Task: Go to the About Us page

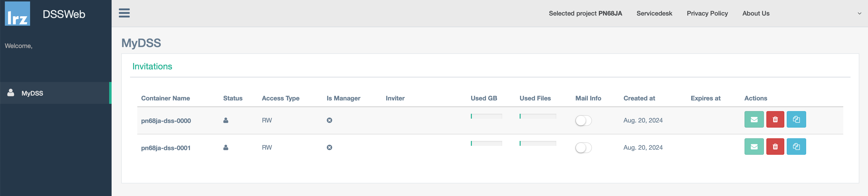Action: point(755,14)
